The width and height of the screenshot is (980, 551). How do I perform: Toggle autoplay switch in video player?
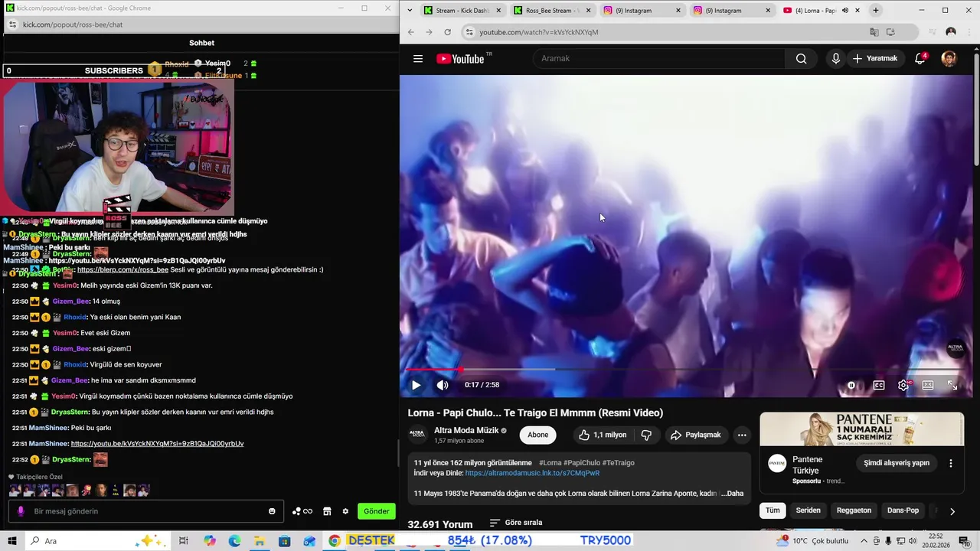851,385
